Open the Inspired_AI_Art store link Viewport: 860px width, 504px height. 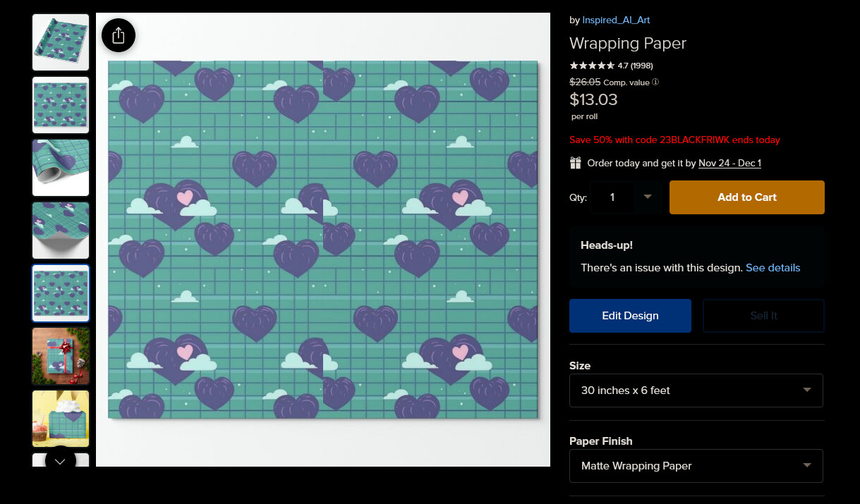coord(616,20)
